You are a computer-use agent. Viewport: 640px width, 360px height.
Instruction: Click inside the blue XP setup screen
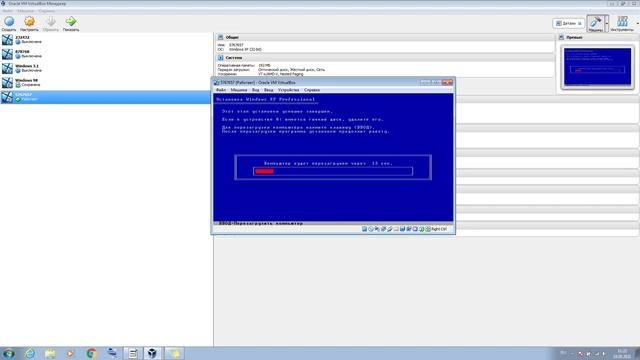(x=333, y=157)
